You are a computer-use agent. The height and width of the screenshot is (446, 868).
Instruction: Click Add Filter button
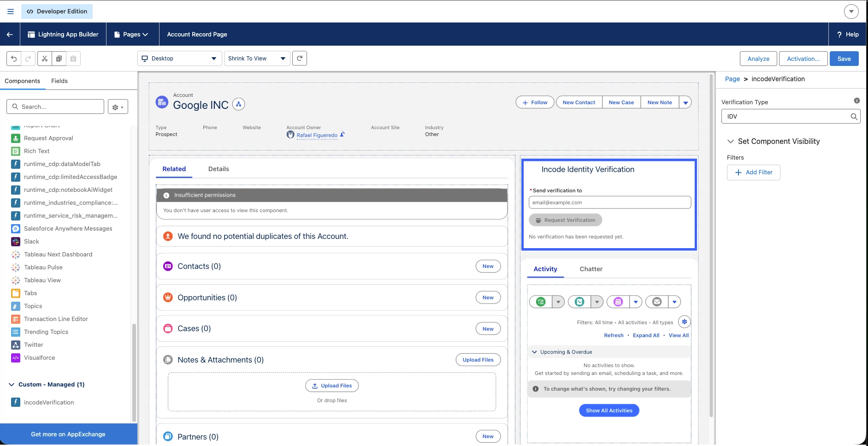coord(753,172)
